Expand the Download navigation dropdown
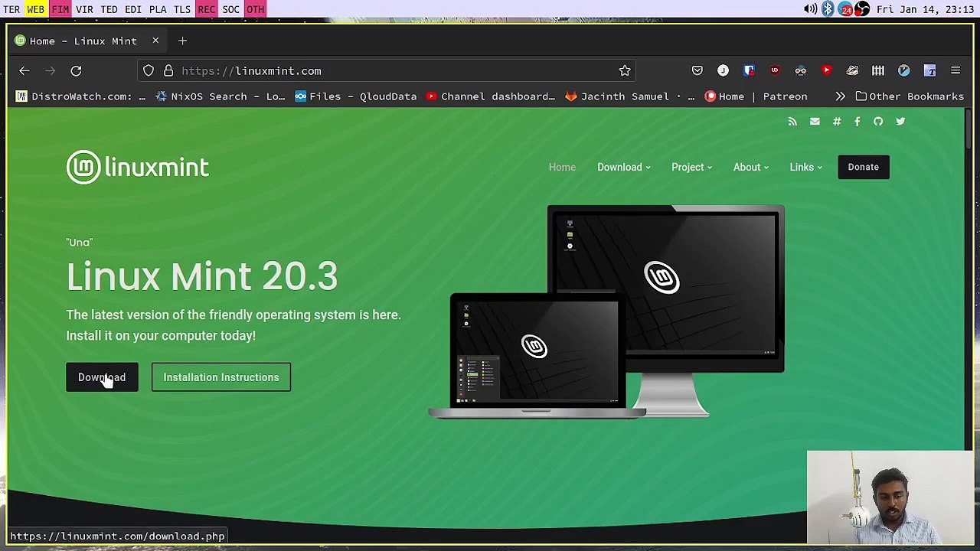The image size is (980, 551). pyautogui.click(x=623, y=167)
